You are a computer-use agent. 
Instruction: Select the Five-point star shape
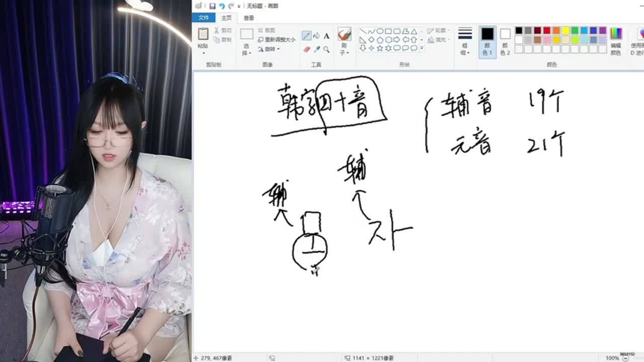[380, 48]
